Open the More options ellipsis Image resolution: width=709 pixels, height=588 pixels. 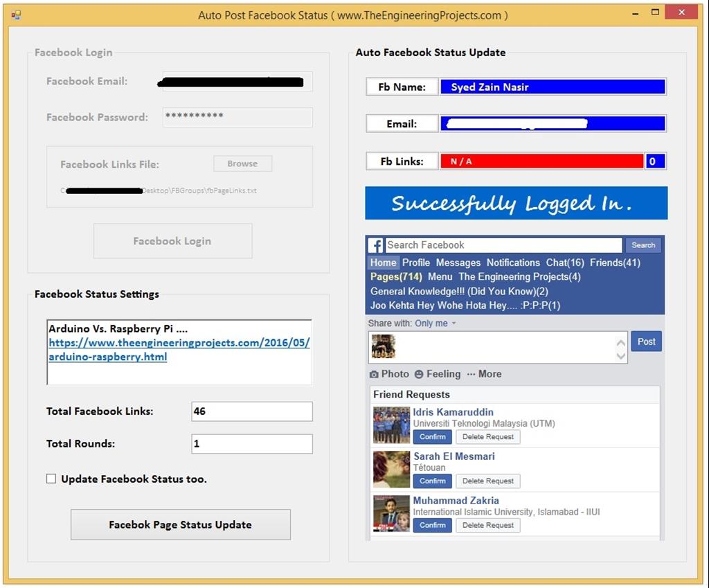472,374
